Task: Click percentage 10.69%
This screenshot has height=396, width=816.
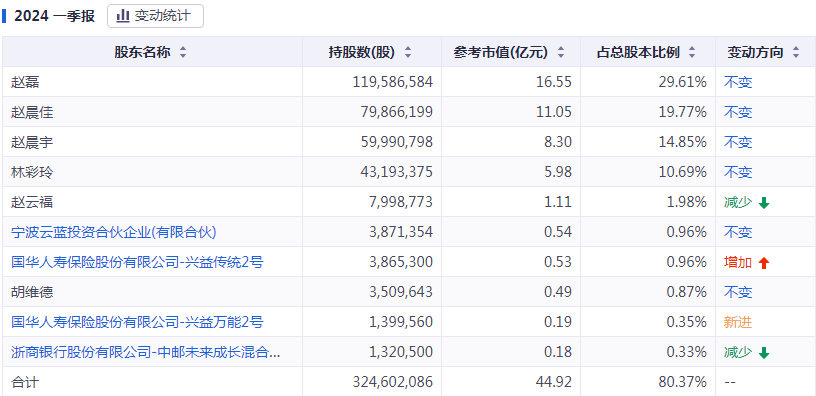Action: 683,172
